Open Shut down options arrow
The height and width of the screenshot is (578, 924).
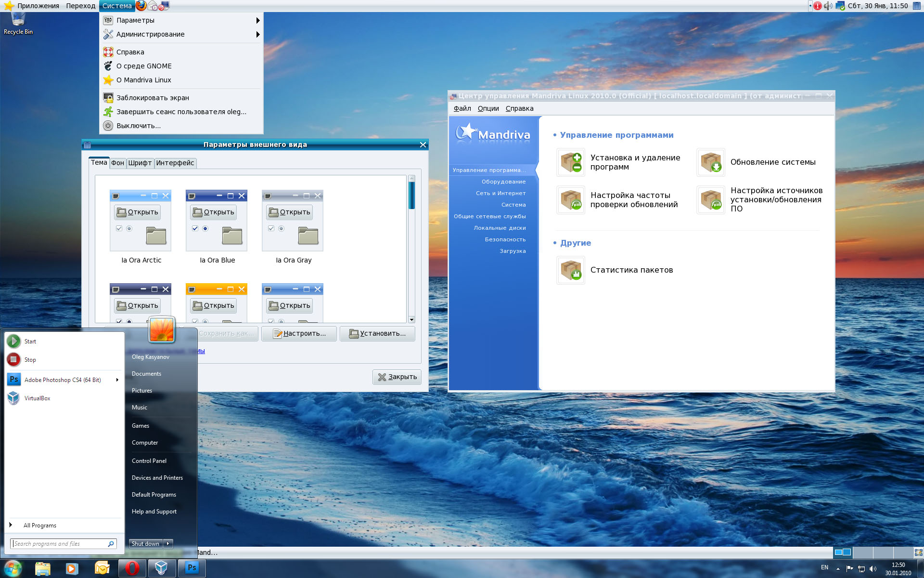coord(168,544)
